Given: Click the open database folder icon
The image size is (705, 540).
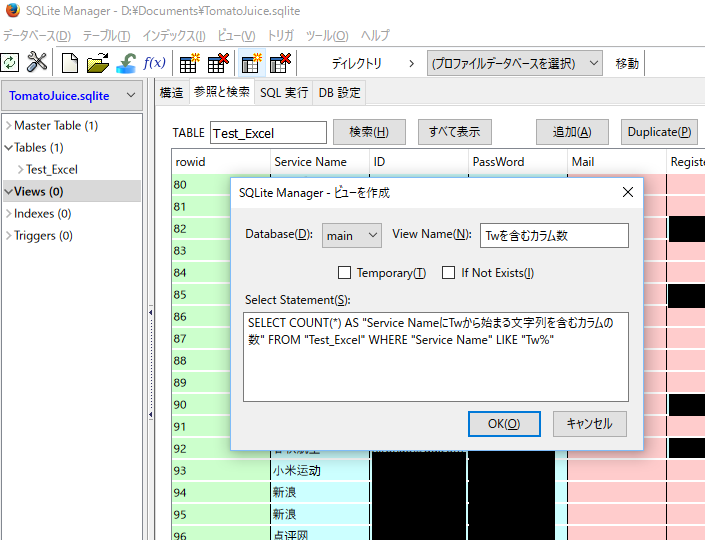Looking at the screenshot, I should 97,63.
